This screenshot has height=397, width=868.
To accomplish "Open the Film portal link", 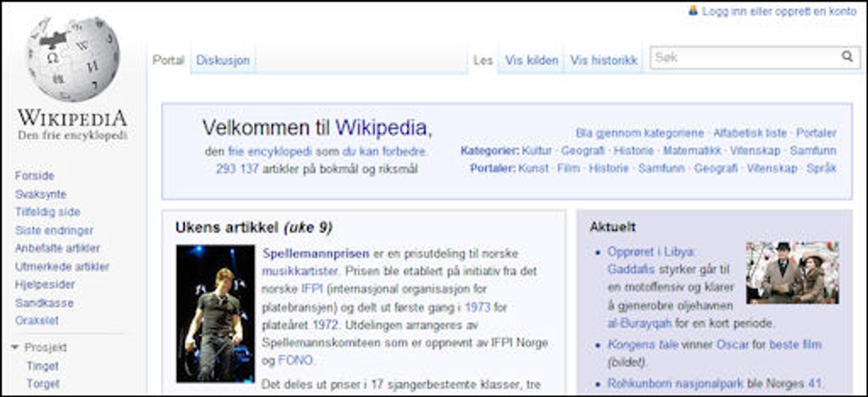I will tap(569, 168).
